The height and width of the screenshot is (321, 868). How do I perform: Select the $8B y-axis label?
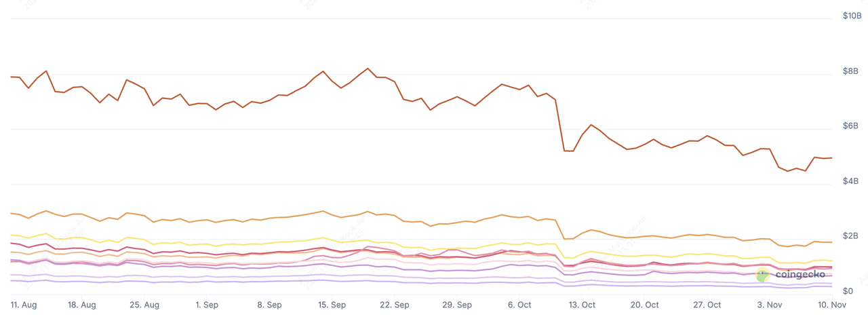[851, 71]
